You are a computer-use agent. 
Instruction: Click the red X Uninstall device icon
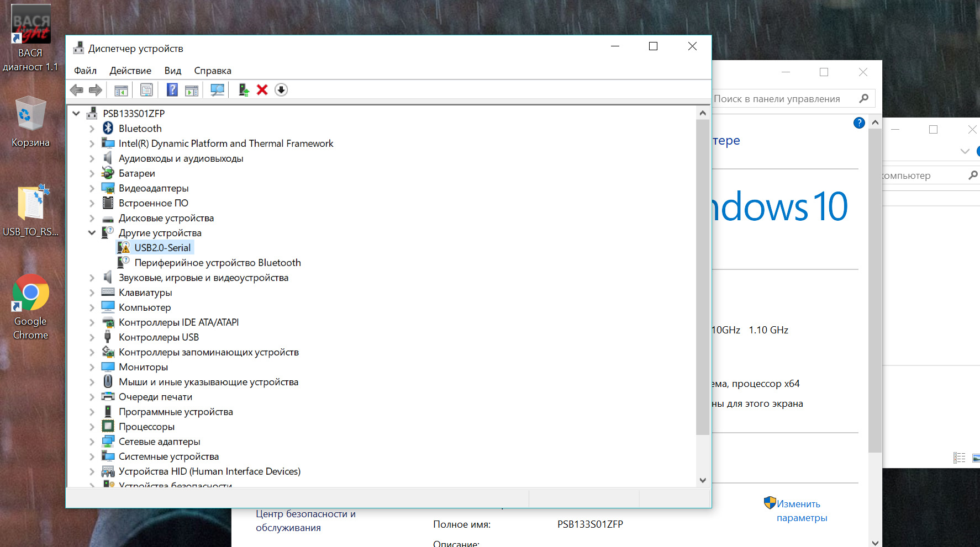pos(262,90)
